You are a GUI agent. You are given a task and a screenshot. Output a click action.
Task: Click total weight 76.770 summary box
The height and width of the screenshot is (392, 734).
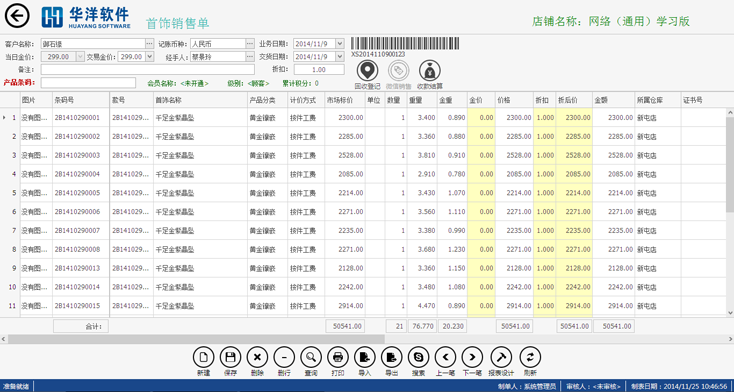coord(422,326)
